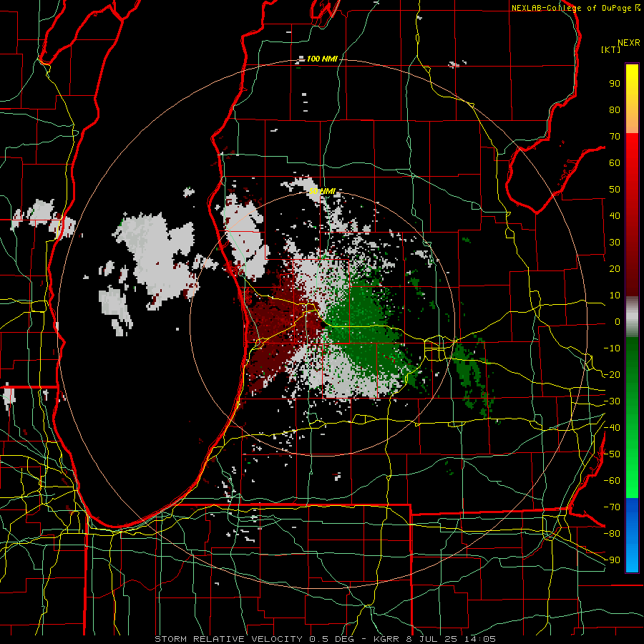Click the 70 value on the velocity scale
Image resolution: width=644 pixels, height=644 pixels.
click(615, 137)
